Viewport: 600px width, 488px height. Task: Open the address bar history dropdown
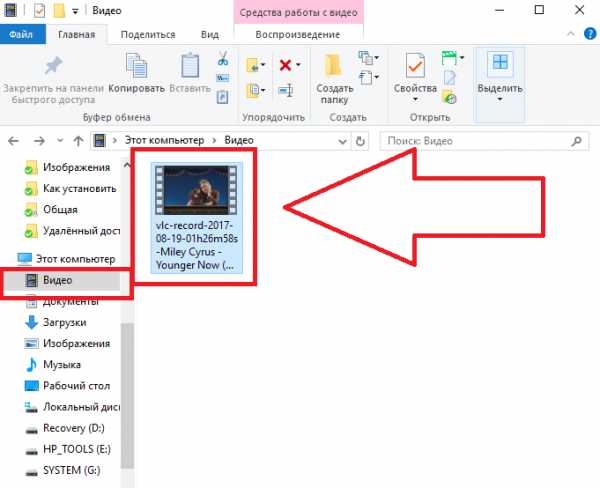(x=342, y=142)
